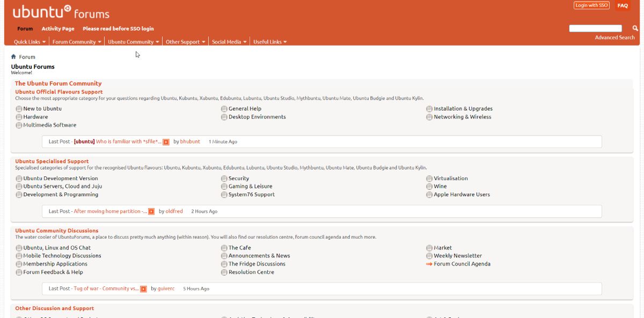Open the System76 Support forum
The height and width of the screenshot is (318, 644).
(251, 195)
